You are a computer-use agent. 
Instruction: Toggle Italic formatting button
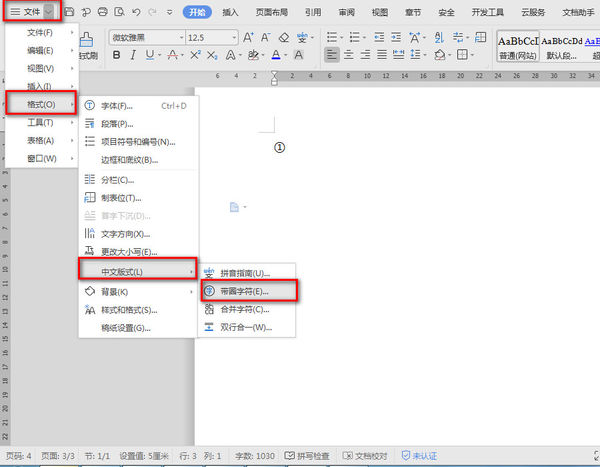133,55
